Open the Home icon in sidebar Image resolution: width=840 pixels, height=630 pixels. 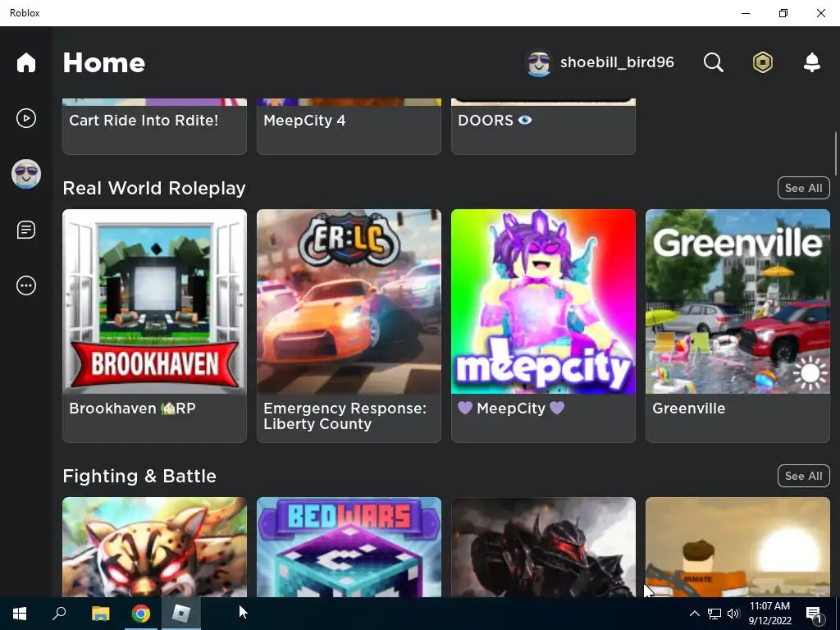tap(25, 62)
